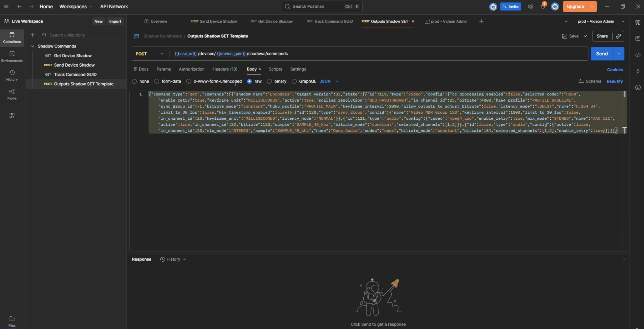
Task: Open the Save options arrow
Action: [x=585, y=36]
